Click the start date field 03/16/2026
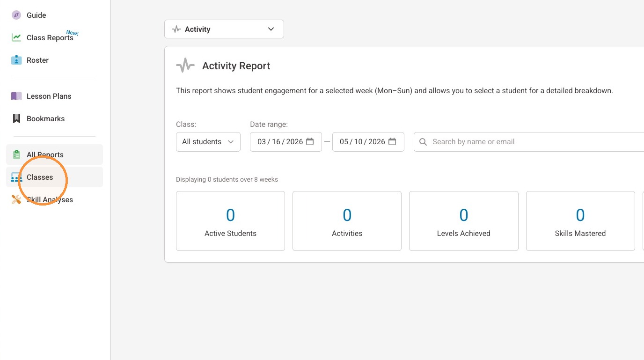The width and height of the screenshot is (644, 360). [x=286, y=142]
